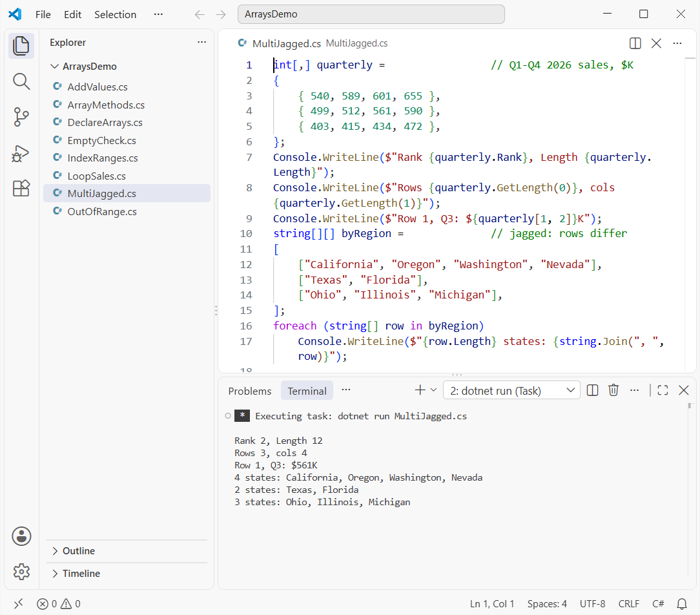
Task: Open the Extensions view icon
Action: coord(21,189)
